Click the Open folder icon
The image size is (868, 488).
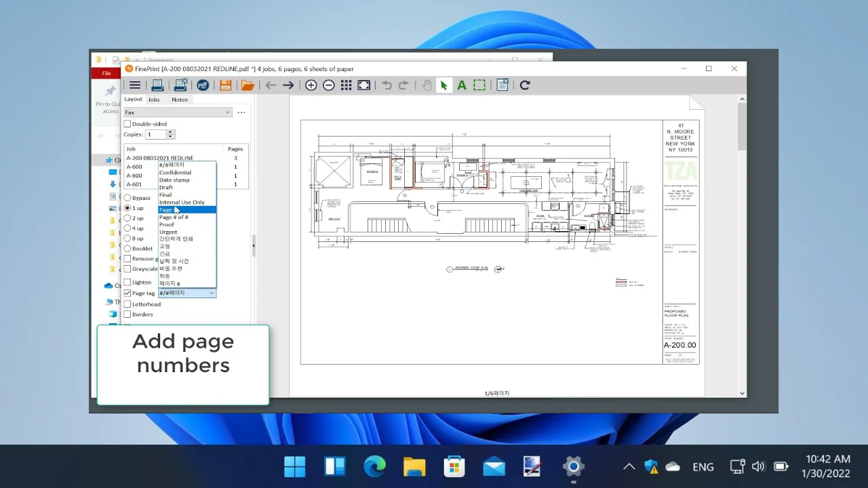pyautogui.click(x=248, y=85)
